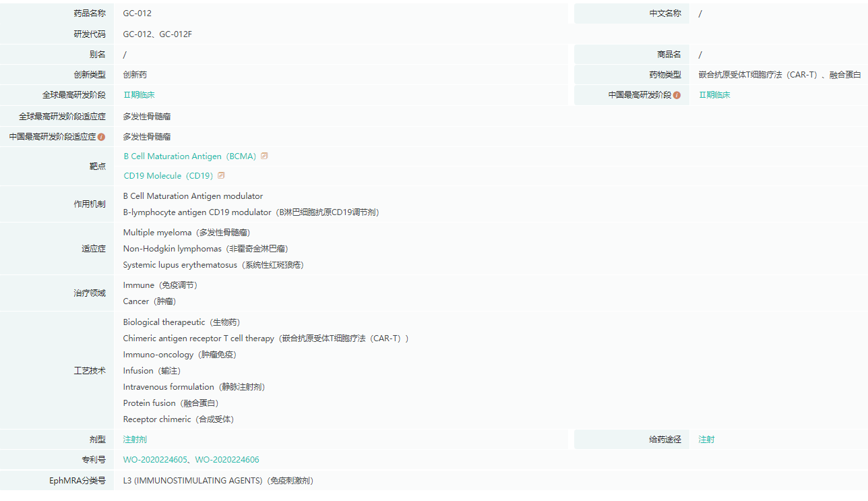Click the 靶点 field label

coord(98,166)
